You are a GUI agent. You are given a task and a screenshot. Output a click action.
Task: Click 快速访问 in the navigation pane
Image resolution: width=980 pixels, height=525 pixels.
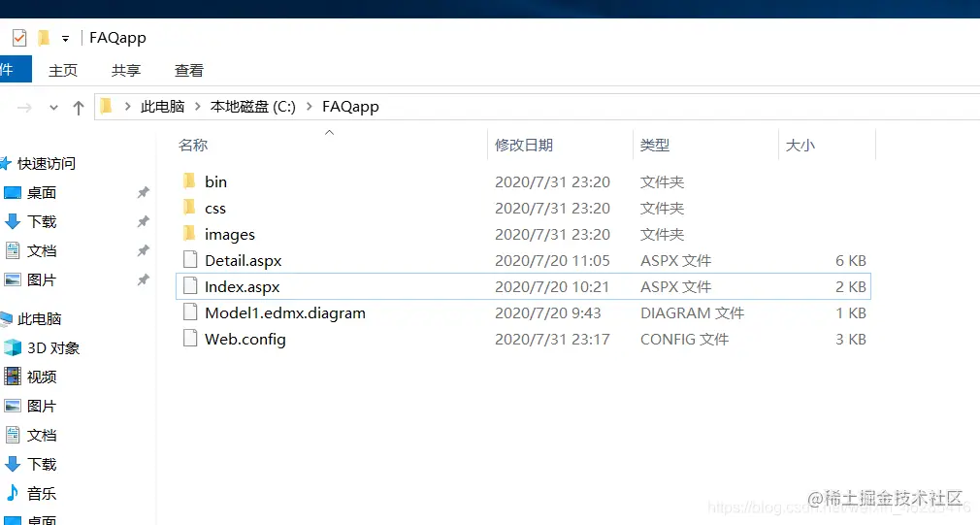(x=47, y=164)
